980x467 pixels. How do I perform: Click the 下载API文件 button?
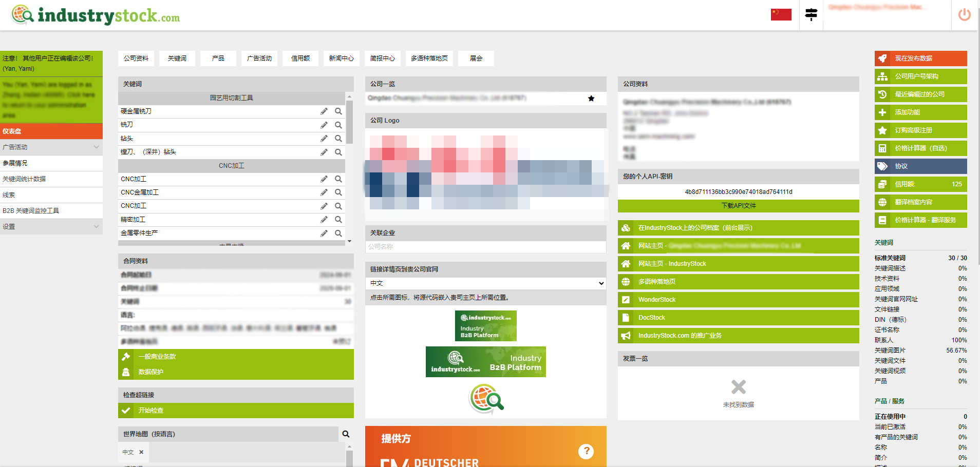point(738,206)
